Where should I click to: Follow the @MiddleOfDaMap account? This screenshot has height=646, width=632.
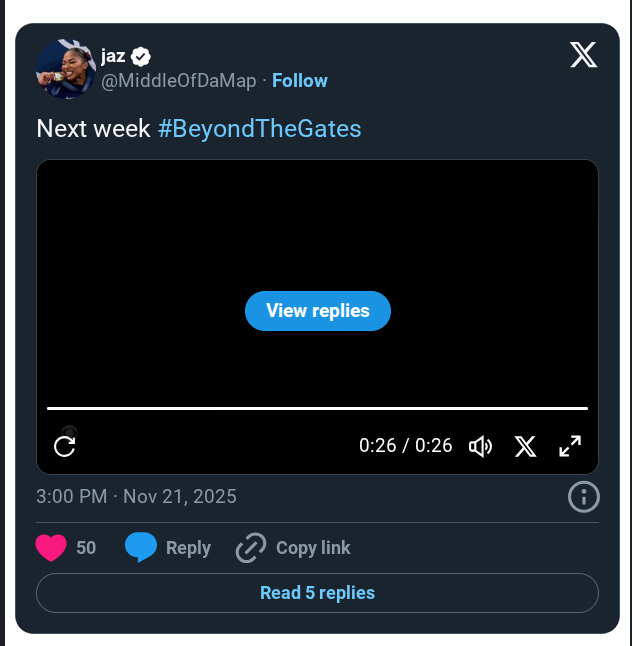[300, 81]
